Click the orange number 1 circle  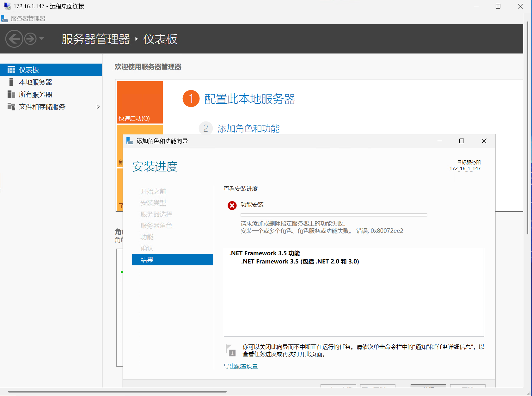pyautogui.click(x=191, y=99)
